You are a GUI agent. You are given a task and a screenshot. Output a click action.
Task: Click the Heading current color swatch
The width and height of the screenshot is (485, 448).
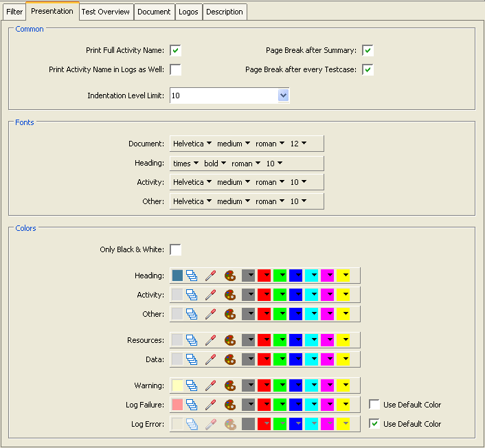coord(177,276)
